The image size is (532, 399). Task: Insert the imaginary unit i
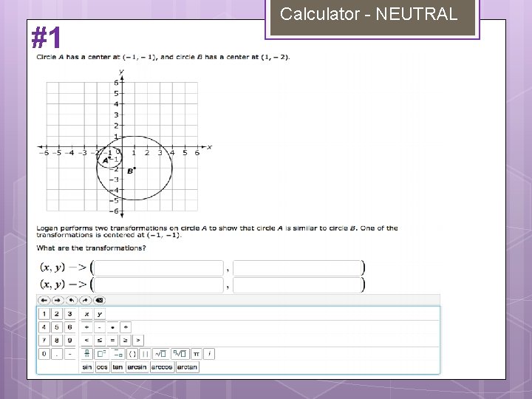(209, 354)
